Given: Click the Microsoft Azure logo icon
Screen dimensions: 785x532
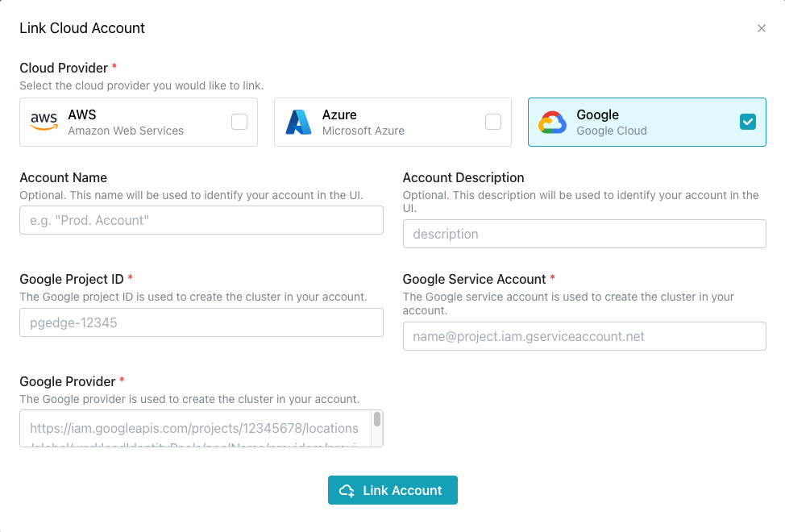Looking at the screenshot, I should coord(298,122).
